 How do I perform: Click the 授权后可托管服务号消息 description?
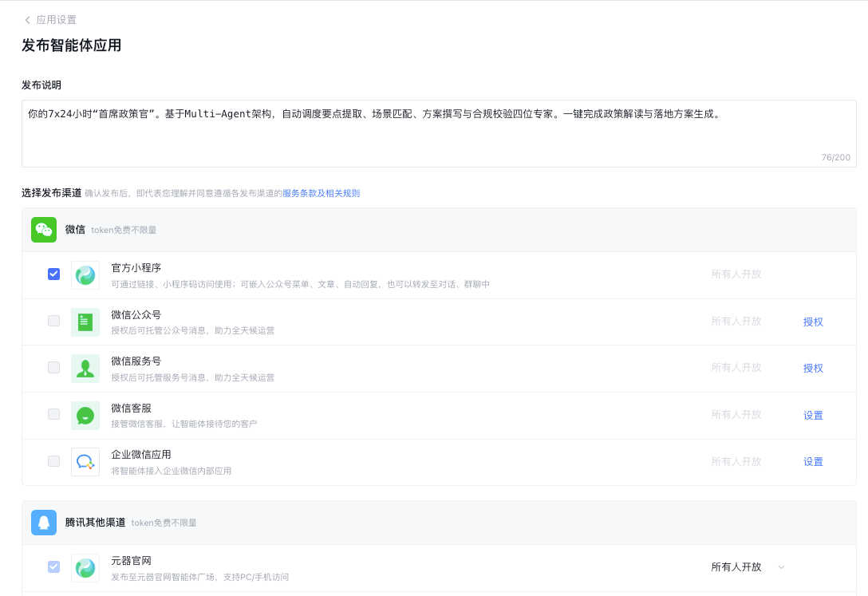pyautogui.click(x=192, y=377)
